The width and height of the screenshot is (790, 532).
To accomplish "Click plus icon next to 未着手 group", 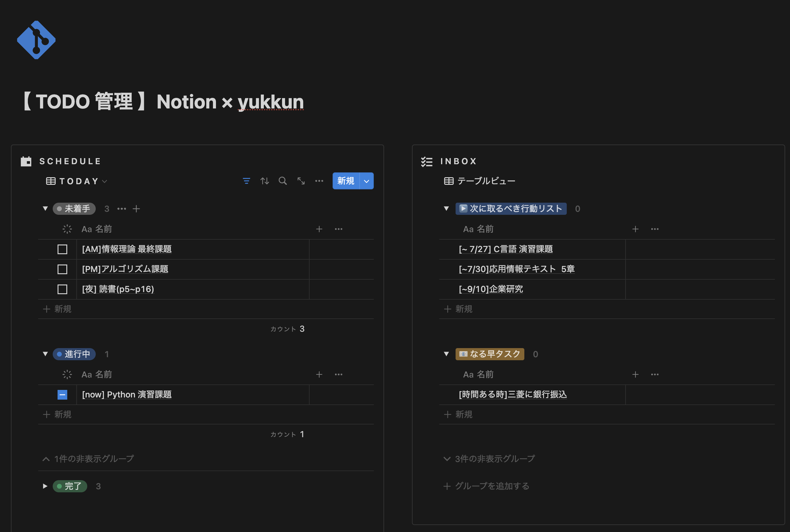I will click(136, 209).
